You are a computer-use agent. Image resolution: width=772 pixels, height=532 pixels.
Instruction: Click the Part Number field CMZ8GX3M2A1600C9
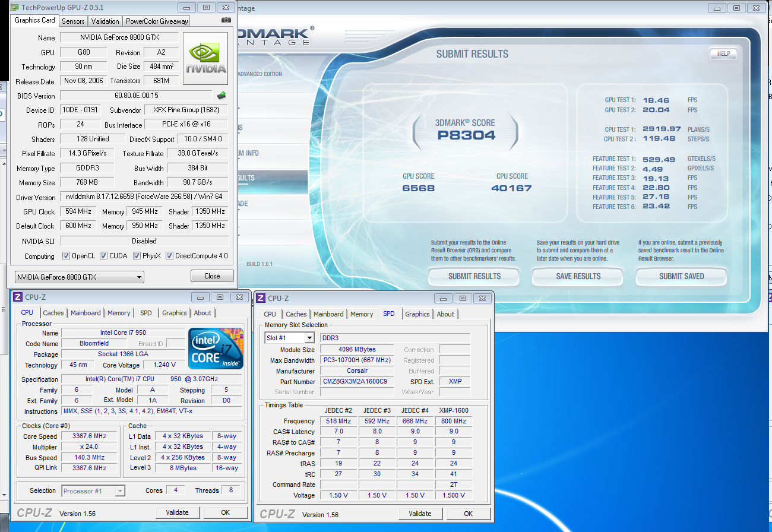(x=358, y=381)
